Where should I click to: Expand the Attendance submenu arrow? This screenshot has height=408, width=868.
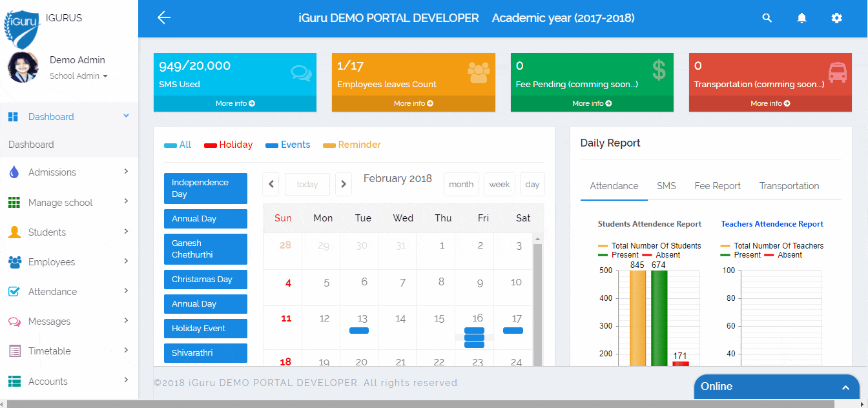[126, 291]
